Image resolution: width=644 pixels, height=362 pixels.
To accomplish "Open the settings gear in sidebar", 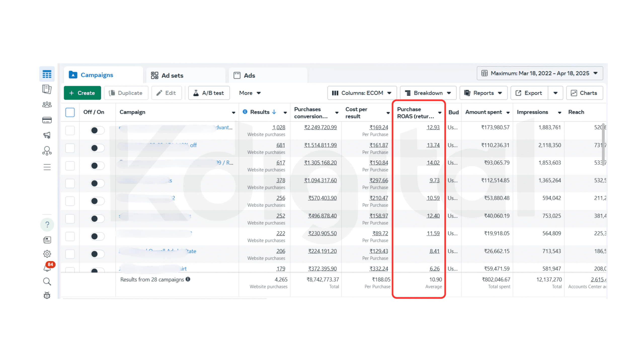I will click(47, 254).
